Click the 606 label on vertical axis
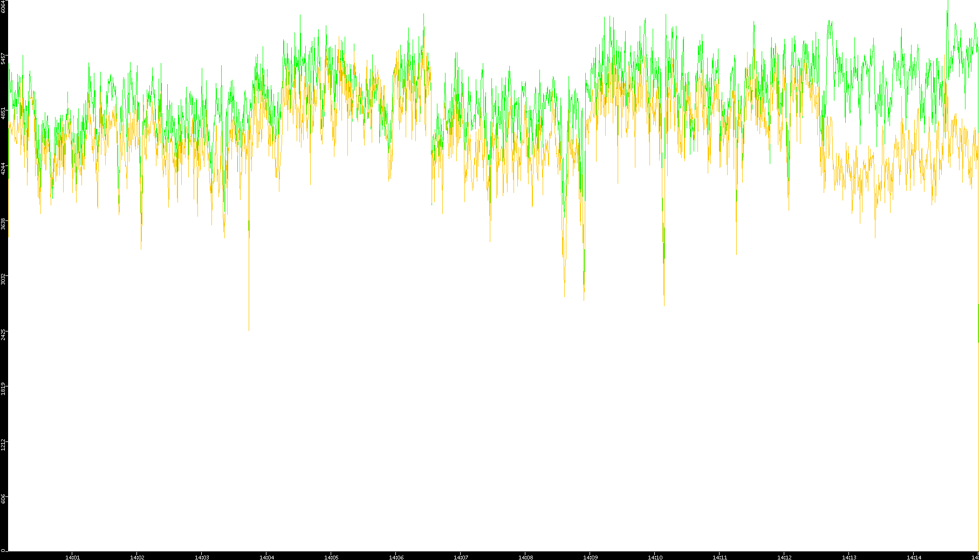Screen dimensions: 979x560 (4, 499)
